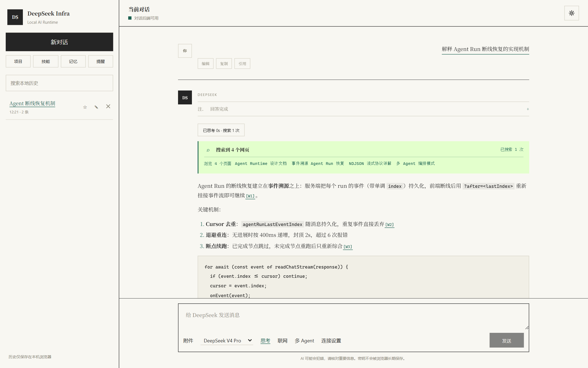
Task: Click the 搜索本地历史 search field
Action: [x=59, y=83]
